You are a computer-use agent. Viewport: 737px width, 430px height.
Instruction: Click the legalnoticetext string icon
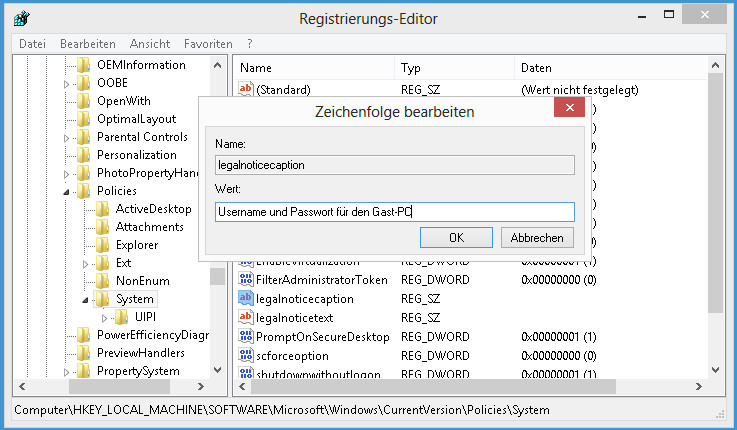(x=245, y=317)
